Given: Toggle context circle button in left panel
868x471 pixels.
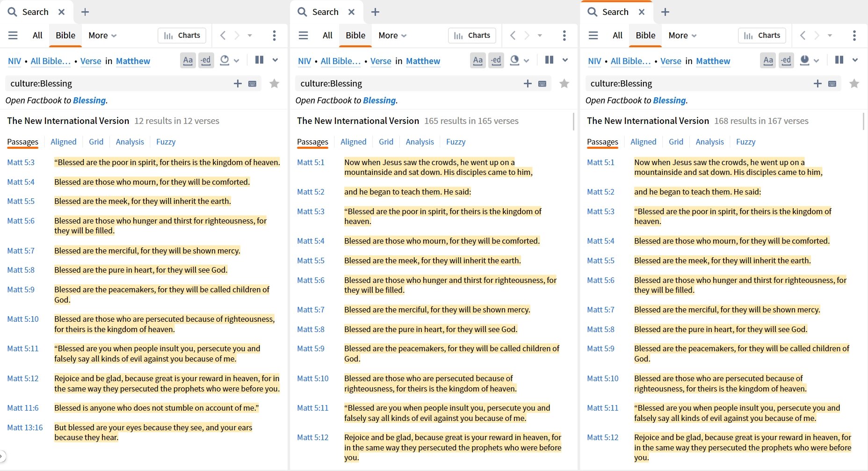Looking at the screenshot, I should point(224,60).
